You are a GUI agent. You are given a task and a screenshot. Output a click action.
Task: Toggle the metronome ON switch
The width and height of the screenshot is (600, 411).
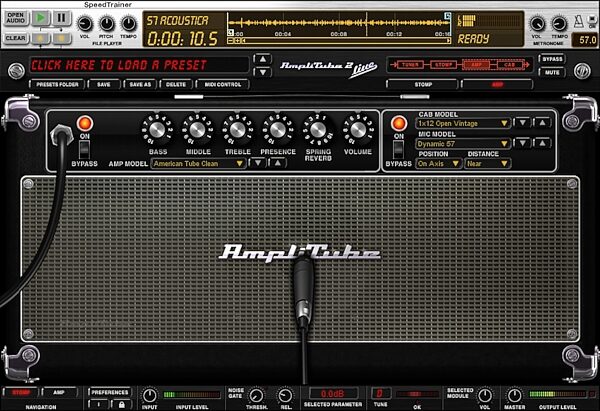592,21
